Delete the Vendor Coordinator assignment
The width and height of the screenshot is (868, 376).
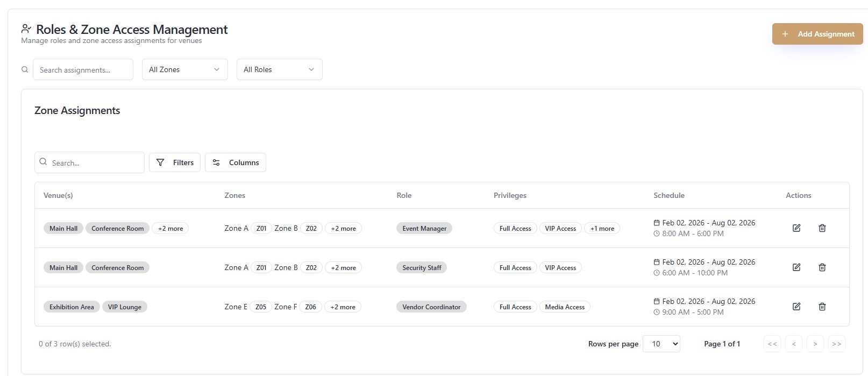tap(822, 307)
